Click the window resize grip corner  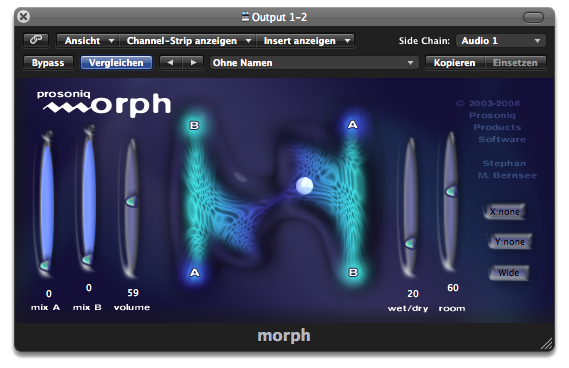point(547,344)
